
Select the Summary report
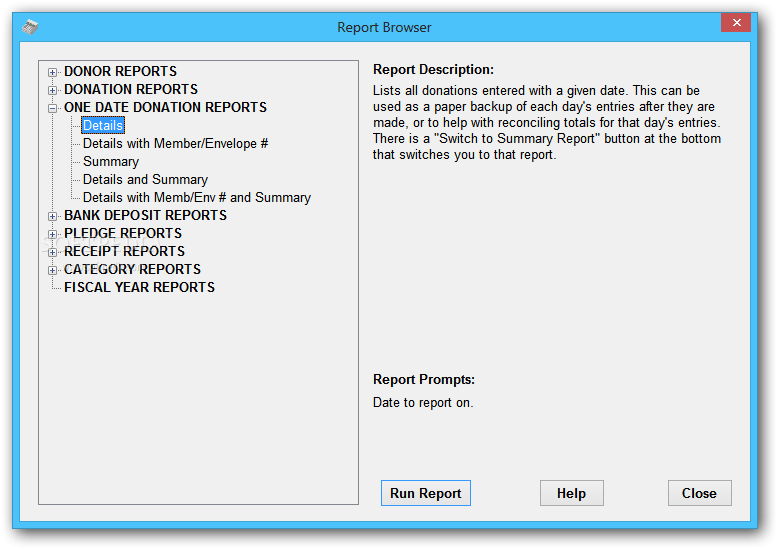[x=111, y=161]
